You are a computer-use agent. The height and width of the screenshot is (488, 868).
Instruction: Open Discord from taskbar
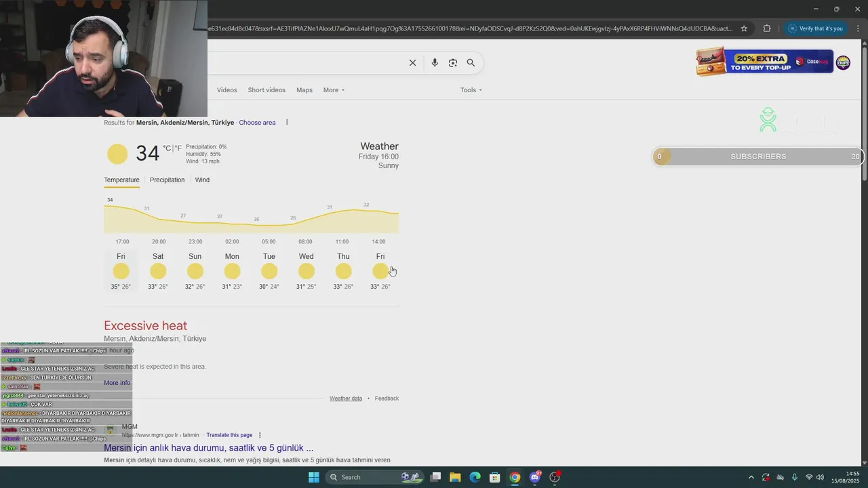click(x=535, y=477)
